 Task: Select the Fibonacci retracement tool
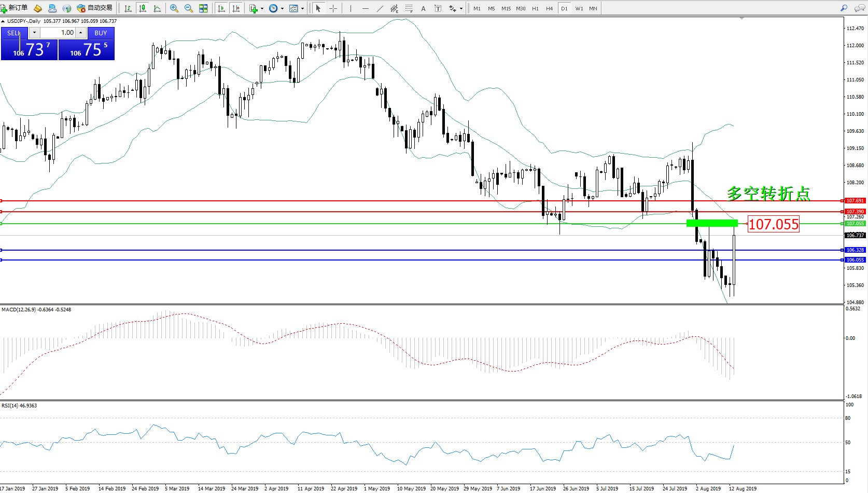[409, 8]
